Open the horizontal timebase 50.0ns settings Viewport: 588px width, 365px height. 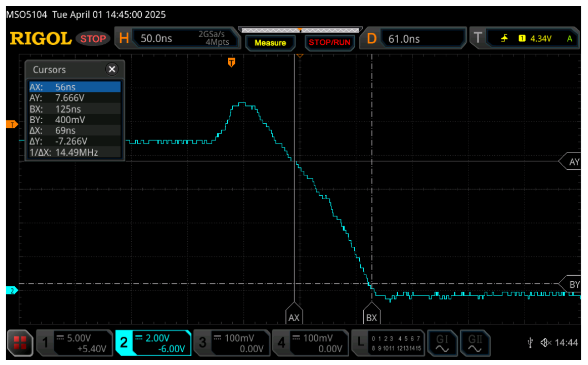(x=177, y=39)
